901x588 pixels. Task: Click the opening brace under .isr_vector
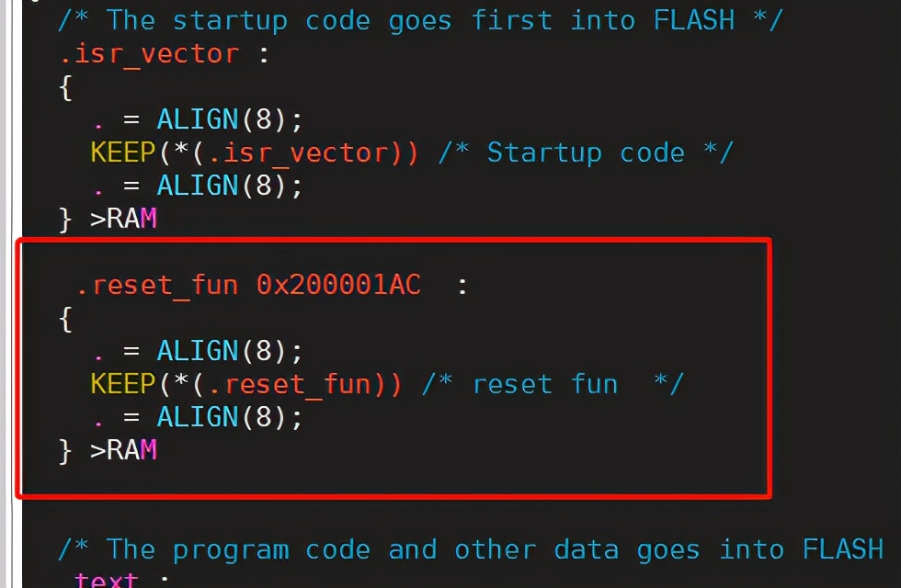click(65, 87)
